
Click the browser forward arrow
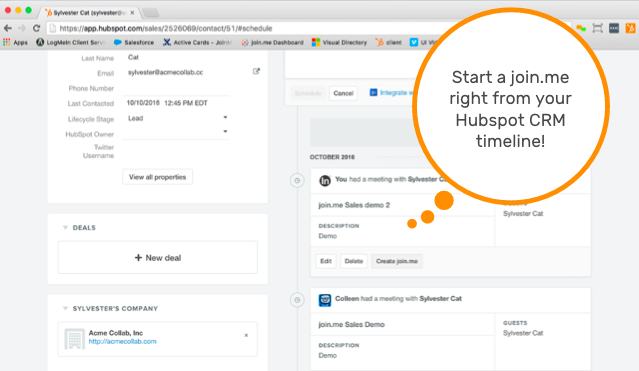click(x=22, y=28)
